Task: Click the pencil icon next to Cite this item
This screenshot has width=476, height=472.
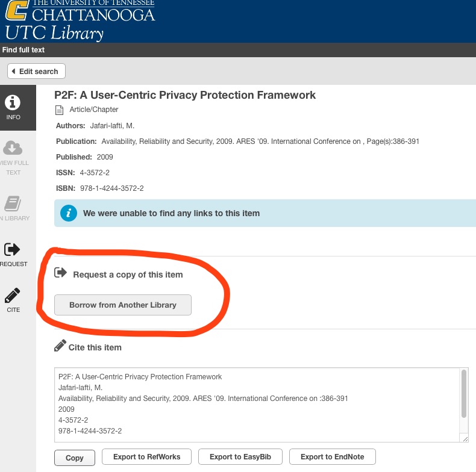Action: coord(60,346)
